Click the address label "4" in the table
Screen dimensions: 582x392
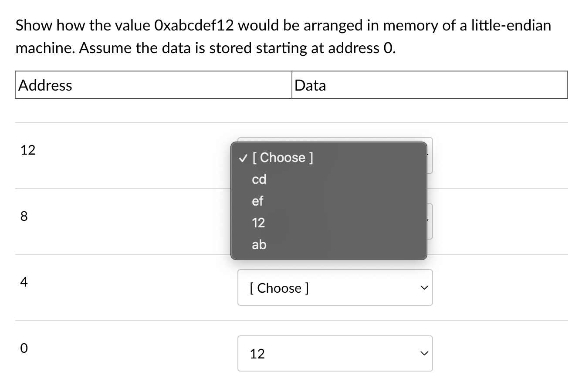pos(24,282)
